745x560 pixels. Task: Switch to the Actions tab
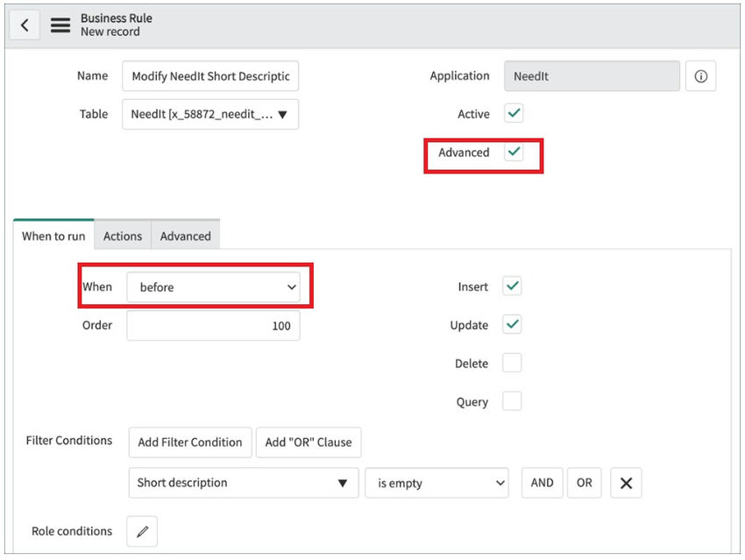click(x=122, y=235)
